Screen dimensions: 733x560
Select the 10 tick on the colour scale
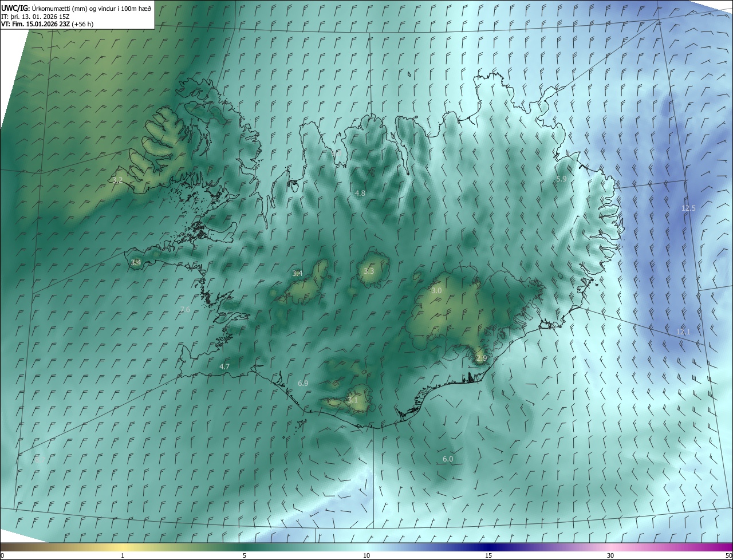[x=366, y=556]
